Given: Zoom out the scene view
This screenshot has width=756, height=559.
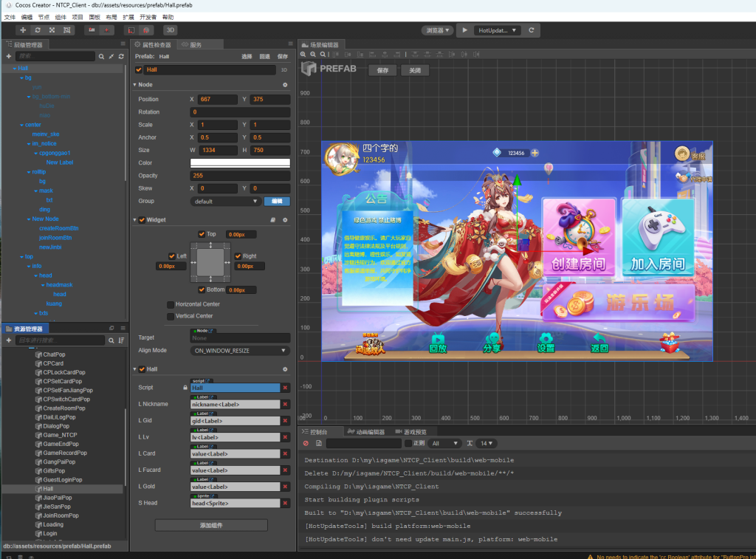Looking at the screenshot, I should click(313, 55).
